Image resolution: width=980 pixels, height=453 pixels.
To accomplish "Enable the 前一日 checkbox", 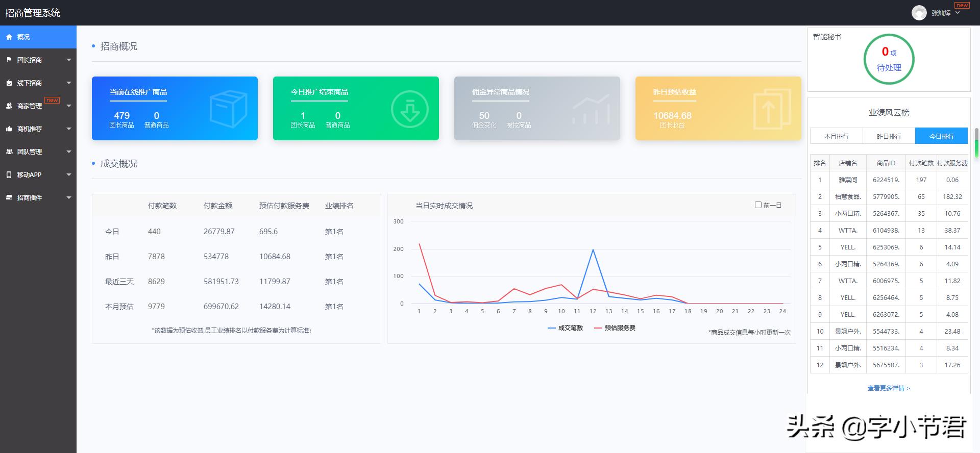I will click(758, 205).
